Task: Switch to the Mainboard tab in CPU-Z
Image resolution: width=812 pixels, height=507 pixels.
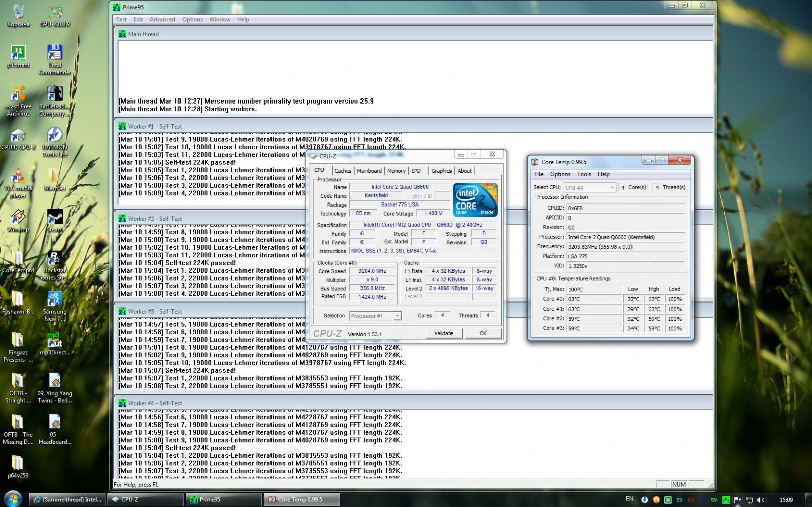Action: click(x=369, y=171)
